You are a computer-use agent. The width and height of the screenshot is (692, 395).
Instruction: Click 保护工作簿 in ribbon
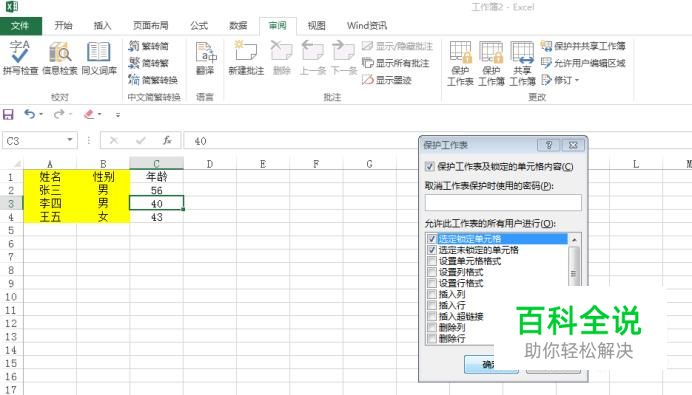pos(491,63)
